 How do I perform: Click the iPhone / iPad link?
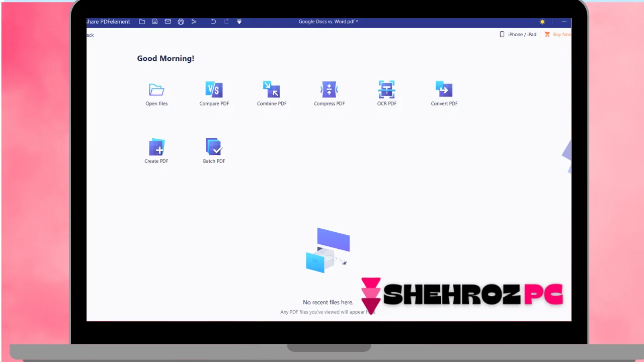pos(518,35)
